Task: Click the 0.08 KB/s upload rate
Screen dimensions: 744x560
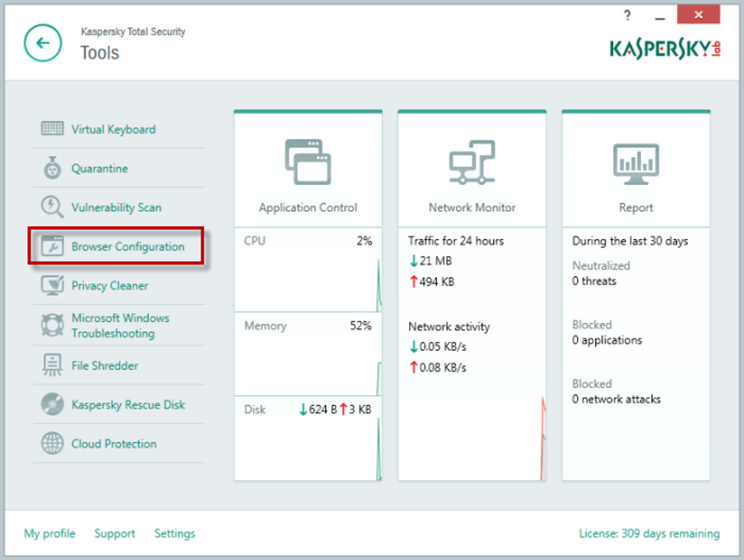Action: (438, 367)
